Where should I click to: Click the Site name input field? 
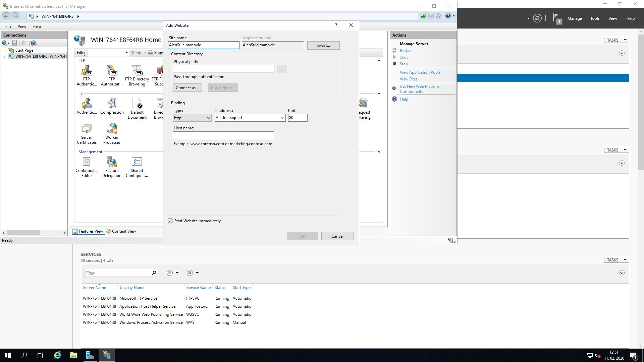tap(204, 45)
